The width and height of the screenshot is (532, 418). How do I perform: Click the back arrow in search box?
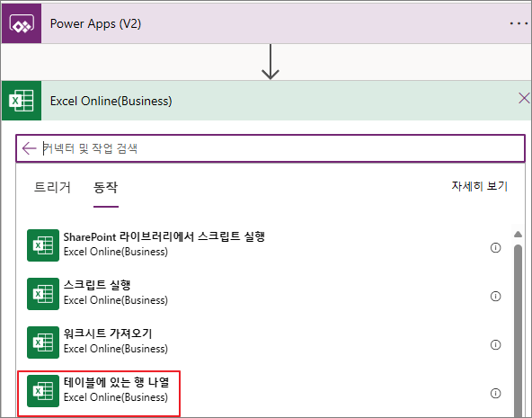pyautogui.click(x=29, y=148)
